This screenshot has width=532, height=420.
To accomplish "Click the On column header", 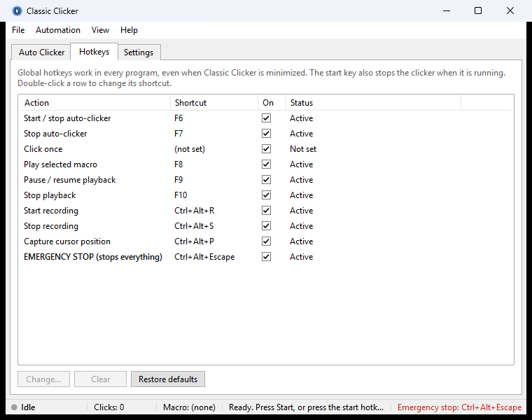I will (x=272, y=103).
